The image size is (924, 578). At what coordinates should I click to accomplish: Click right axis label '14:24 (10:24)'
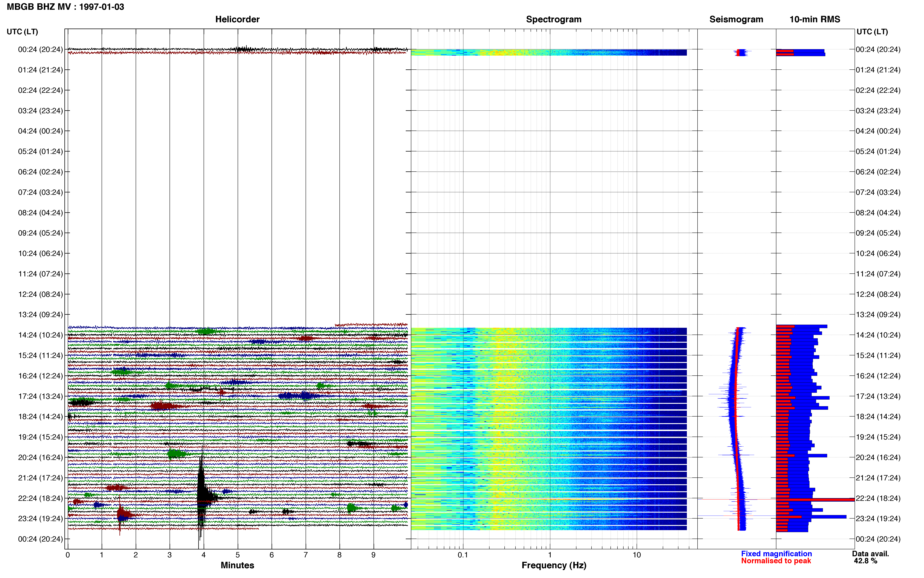[878, 335]
